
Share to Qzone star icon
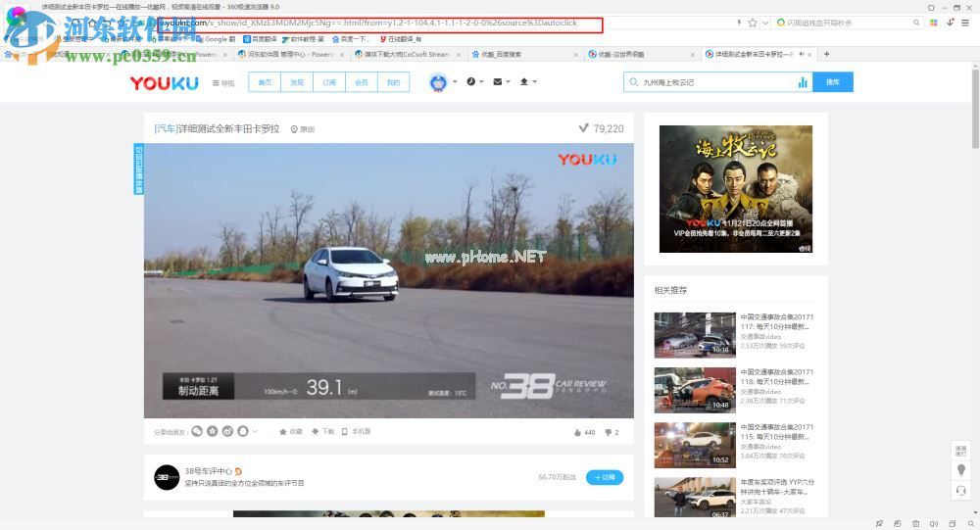click(x=213, y=431)
